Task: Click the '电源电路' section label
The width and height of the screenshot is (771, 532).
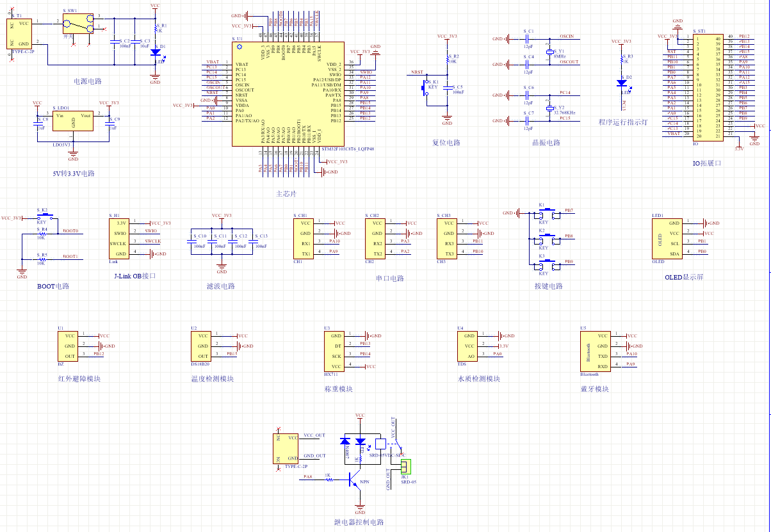Action: 87,81
